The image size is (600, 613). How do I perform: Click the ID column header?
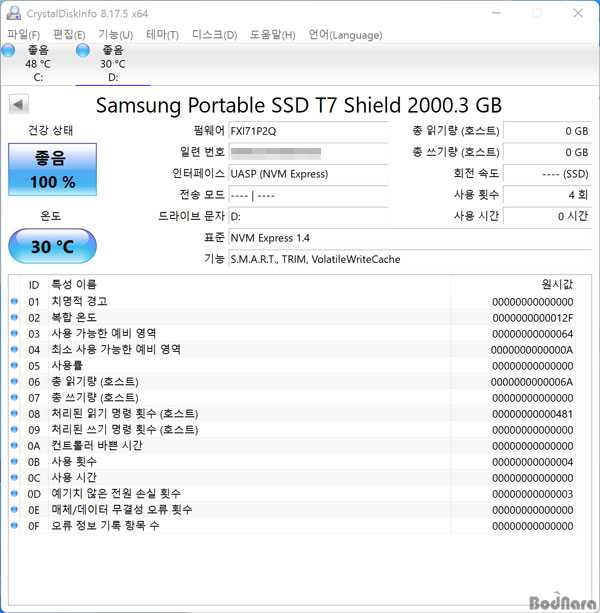coord(34,285)
